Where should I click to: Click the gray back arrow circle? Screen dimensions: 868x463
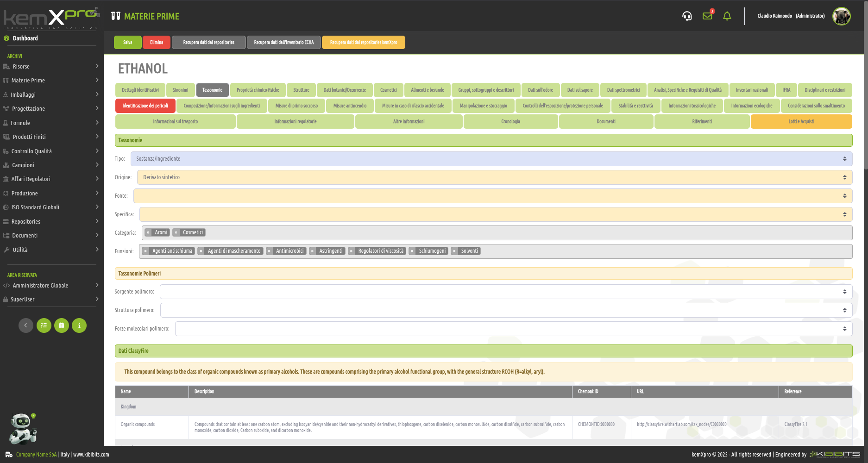26,325
